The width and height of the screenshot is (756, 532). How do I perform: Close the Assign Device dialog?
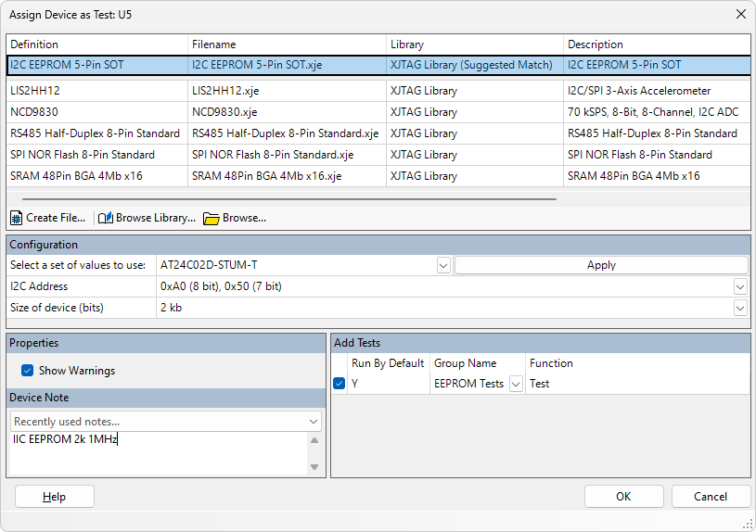740,14
